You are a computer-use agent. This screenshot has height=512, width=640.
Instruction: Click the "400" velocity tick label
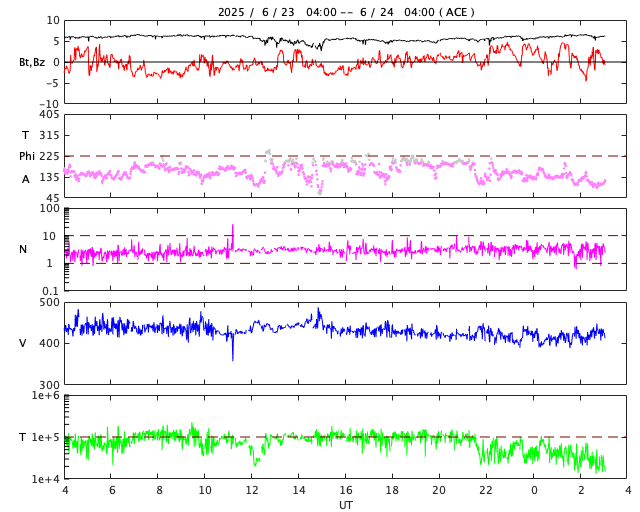tap(49, 343)
